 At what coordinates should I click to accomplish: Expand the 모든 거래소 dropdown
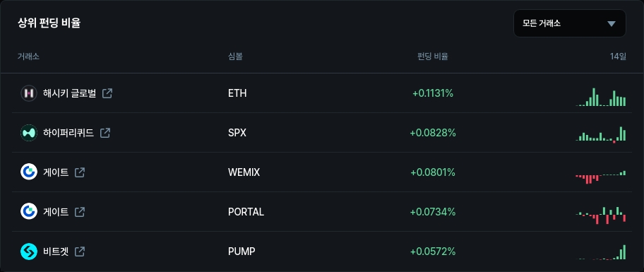(x=570, y=23)
